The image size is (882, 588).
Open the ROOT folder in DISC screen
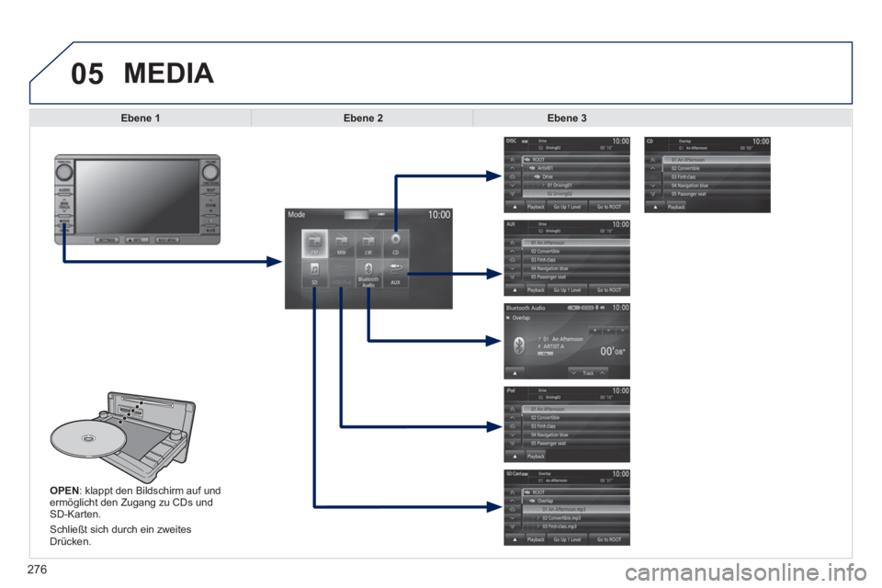point(576,159)
